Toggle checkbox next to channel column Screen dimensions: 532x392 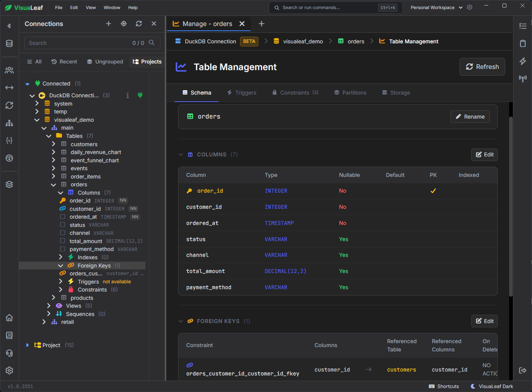[x=63, y=233]
